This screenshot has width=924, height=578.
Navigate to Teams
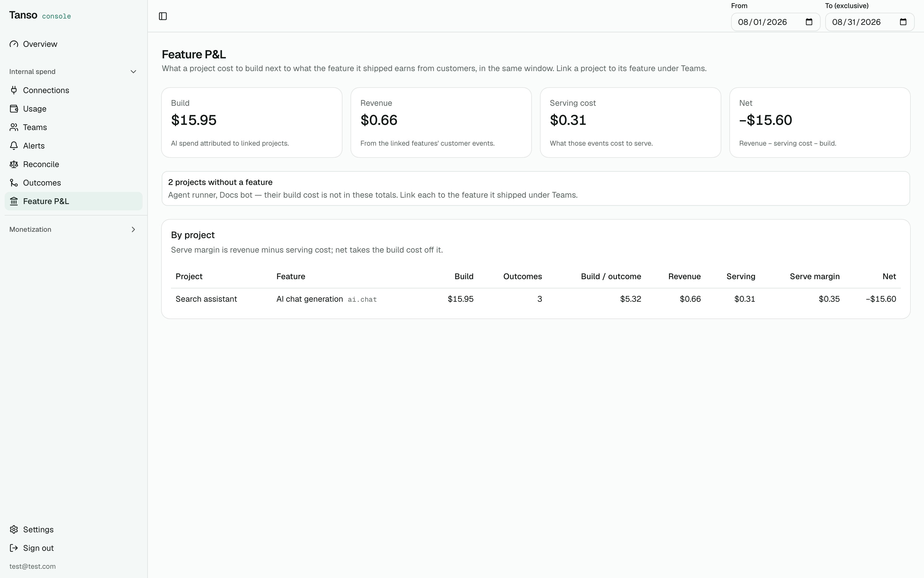(74, 127)
